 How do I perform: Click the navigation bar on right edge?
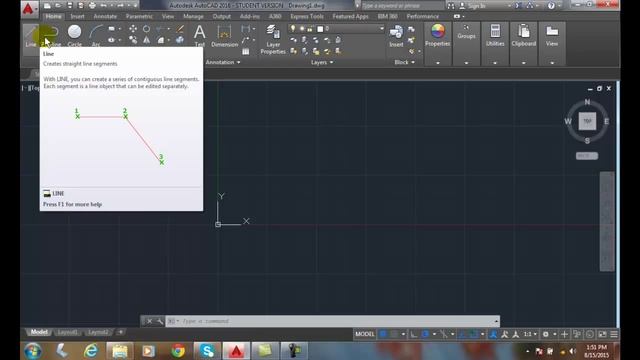pos(607,222)
